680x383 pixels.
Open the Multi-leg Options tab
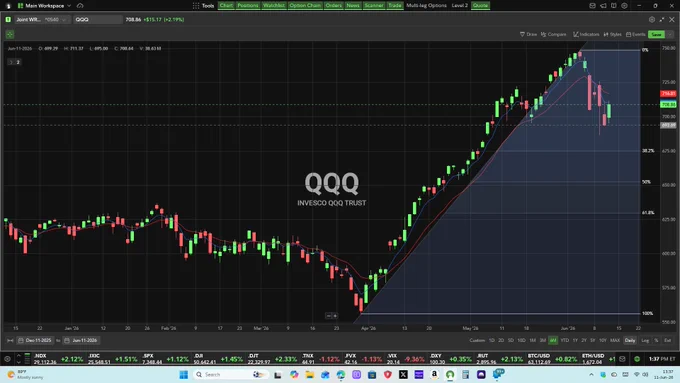tap(426, 6)
